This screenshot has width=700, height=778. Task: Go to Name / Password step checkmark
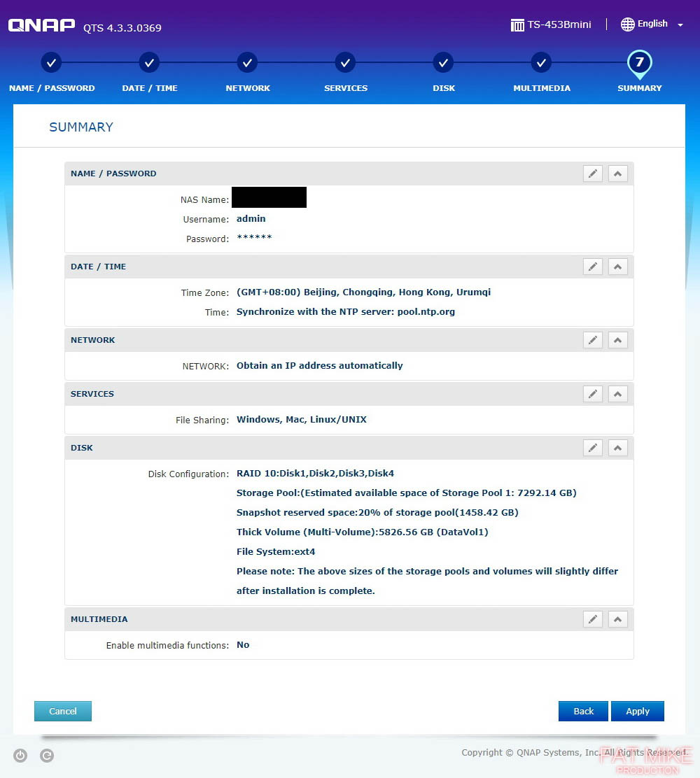[51, 62]
